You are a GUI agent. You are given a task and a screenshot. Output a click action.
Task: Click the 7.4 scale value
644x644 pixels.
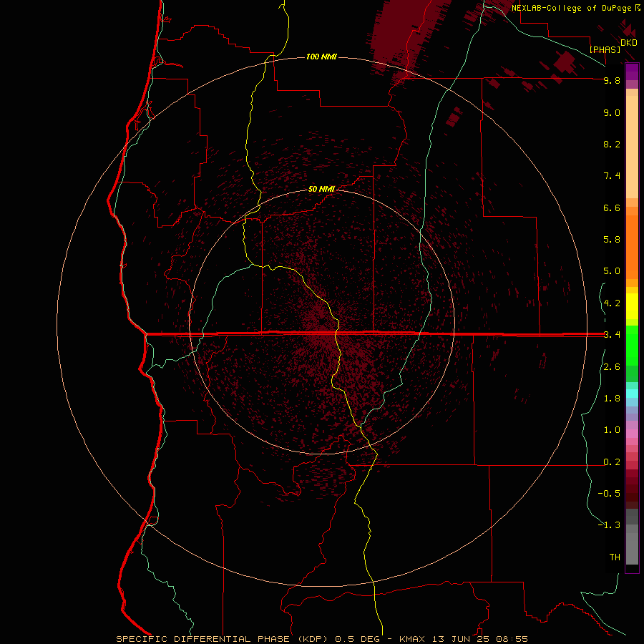(x=612, y=176)
